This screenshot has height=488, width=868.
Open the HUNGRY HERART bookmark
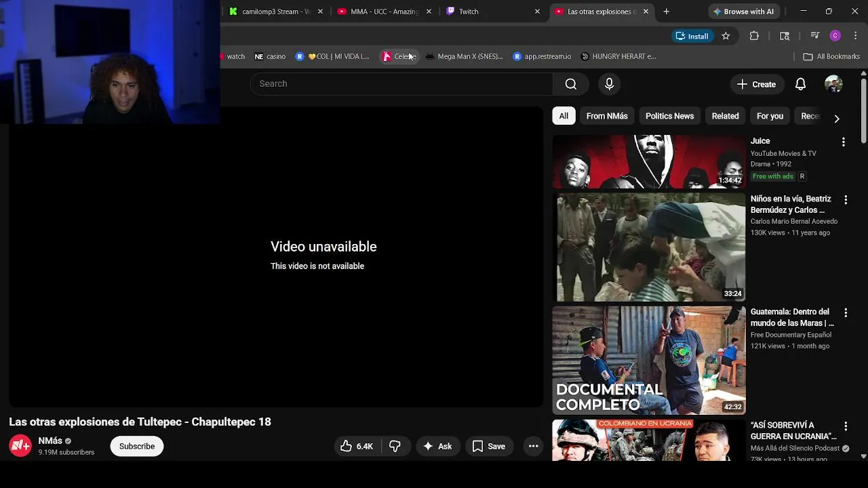pos(618,56)
